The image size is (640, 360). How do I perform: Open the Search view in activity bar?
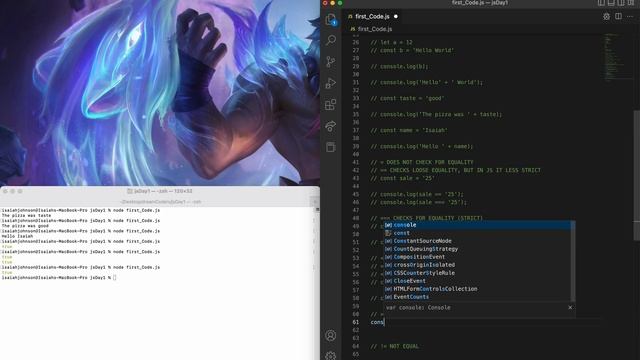[x=331, y=40]
